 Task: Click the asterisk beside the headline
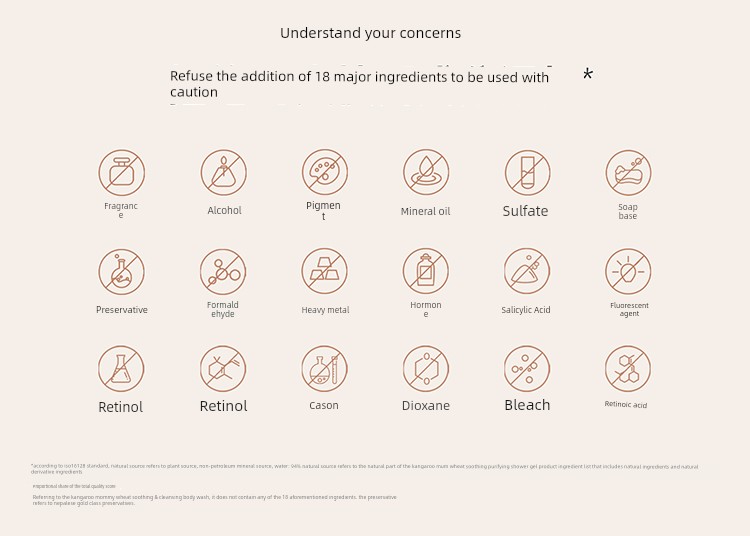[588, 74]
